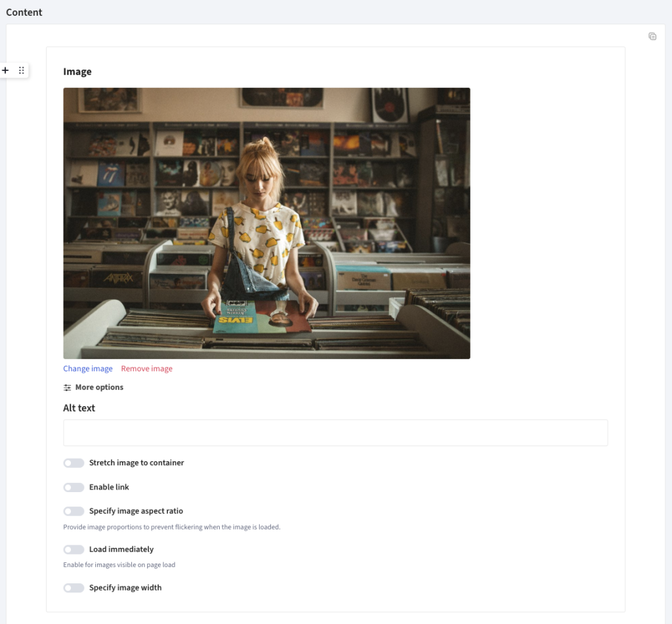Click 'Provide image proportions to prevent flickering' hint
The image size is (672, 624).
(x=172, y=527)
